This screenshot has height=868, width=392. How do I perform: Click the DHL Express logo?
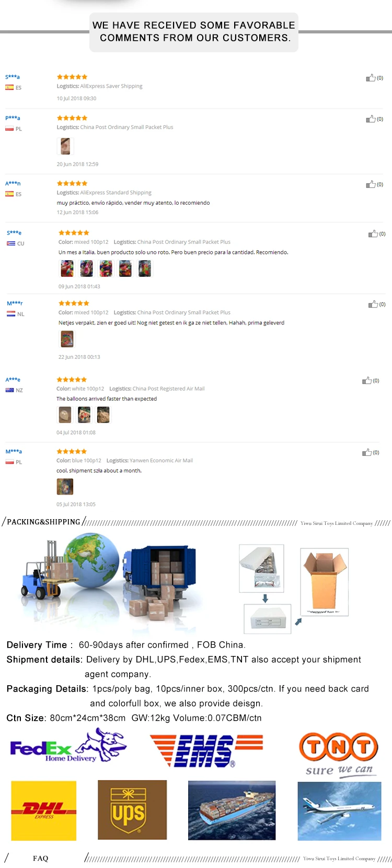click(44, 811)
